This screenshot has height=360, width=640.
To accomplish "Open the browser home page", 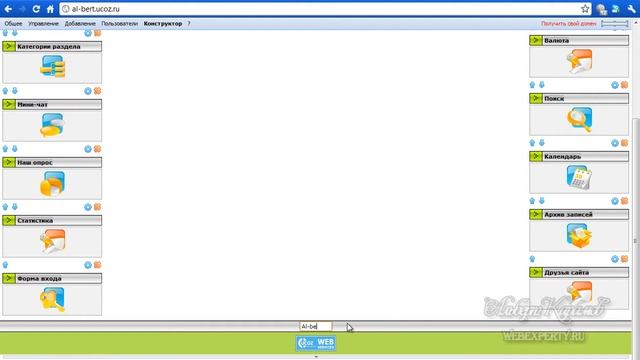I will point(50,9).
